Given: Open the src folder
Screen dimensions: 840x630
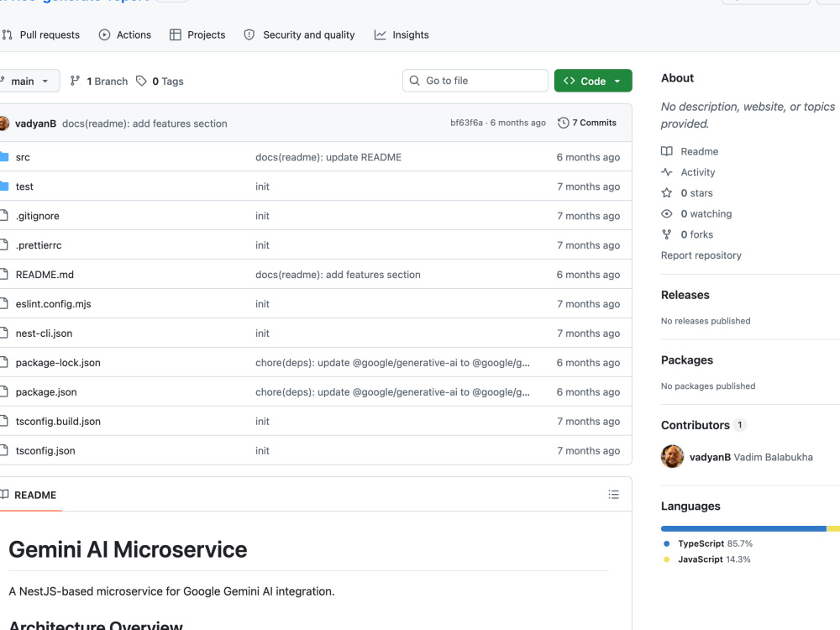Looking at the screenshot, I should click(23, 157).
